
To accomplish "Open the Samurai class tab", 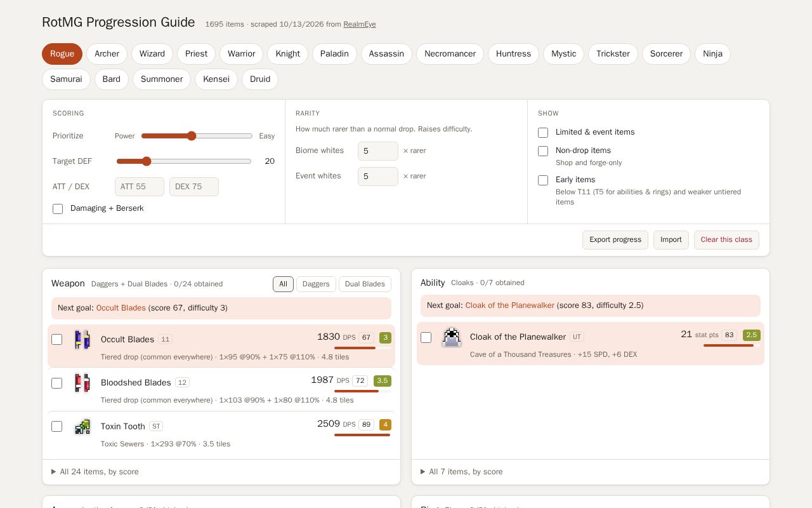I will (66, 79).
